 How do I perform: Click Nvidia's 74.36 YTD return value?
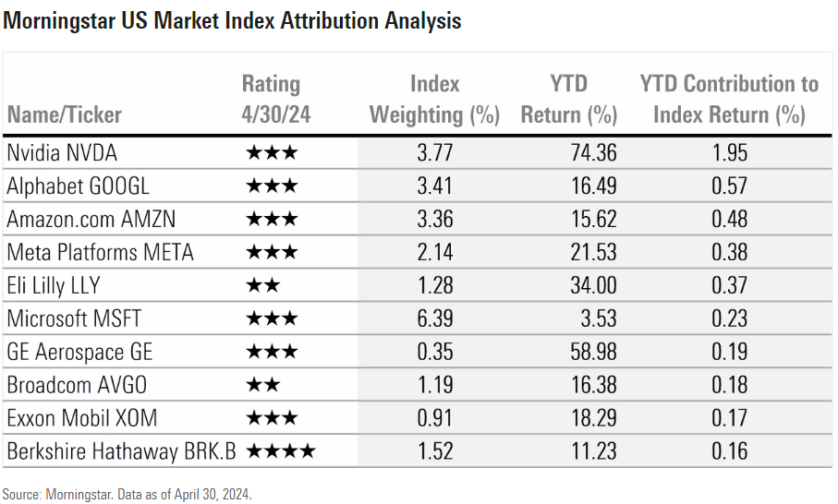click(x=593, y=153)
